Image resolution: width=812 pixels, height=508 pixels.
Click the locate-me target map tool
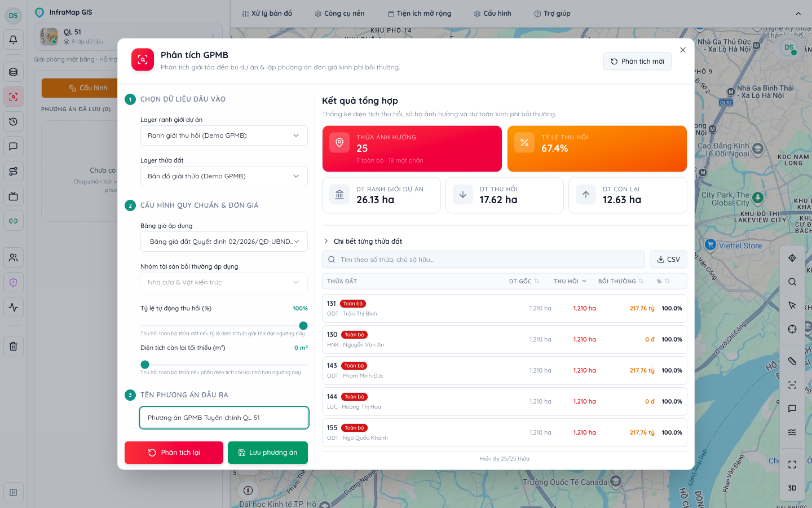pyautogui.click(x=792, y=258)
